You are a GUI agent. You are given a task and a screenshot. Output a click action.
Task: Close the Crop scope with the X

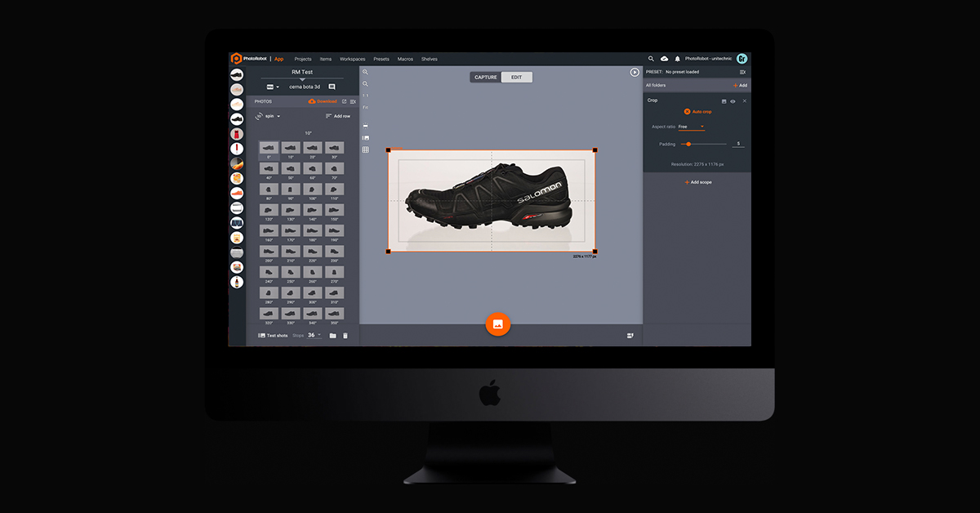[x=744, y=101]
